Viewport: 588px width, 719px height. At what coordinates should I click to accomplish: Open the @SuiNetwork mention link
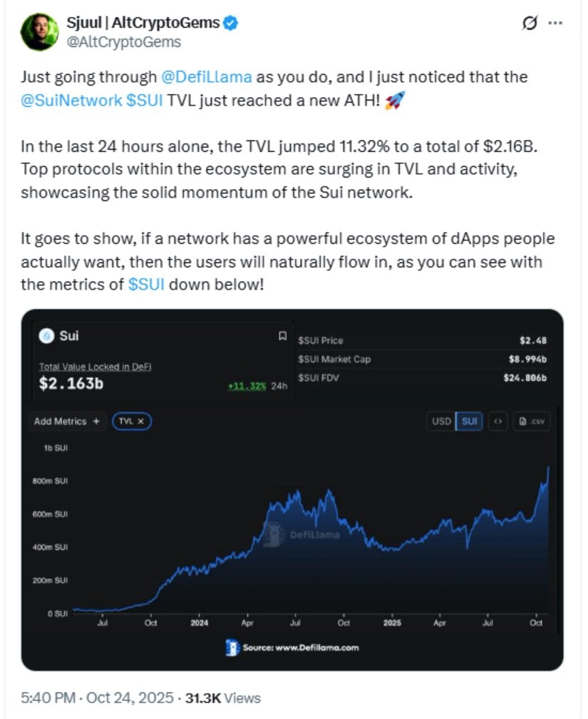(x=71, y=101)
